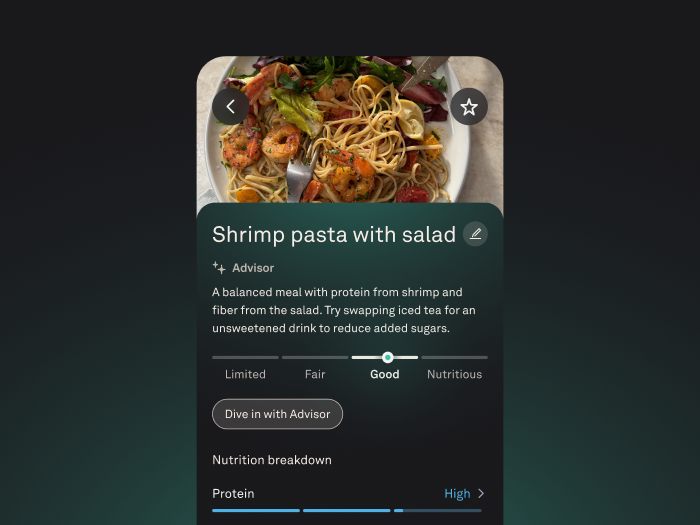Choose the Nutritious rating label

pyautogui.click(x=454, y=374)
